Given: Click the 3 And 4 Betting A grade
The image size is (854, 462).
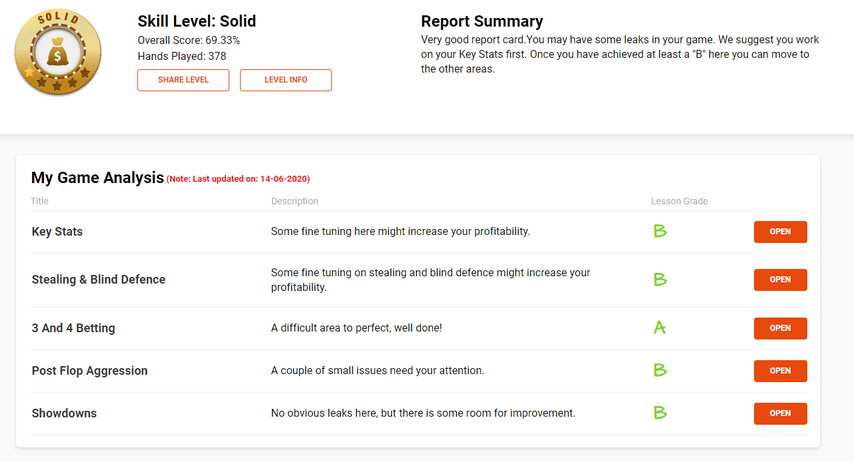Looking at the screenshot, I should [x=660, y=327].
